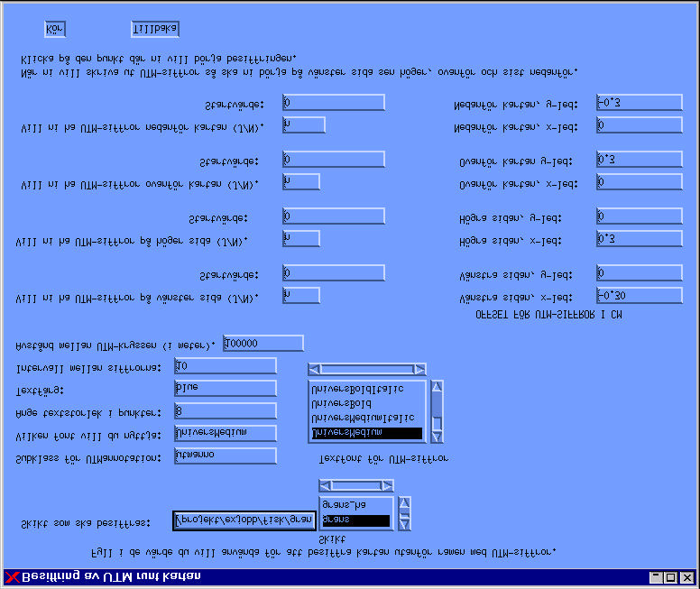Click right arrow of font list horizontal scrollbar
The image size is (700, 589).
point(419,369)
